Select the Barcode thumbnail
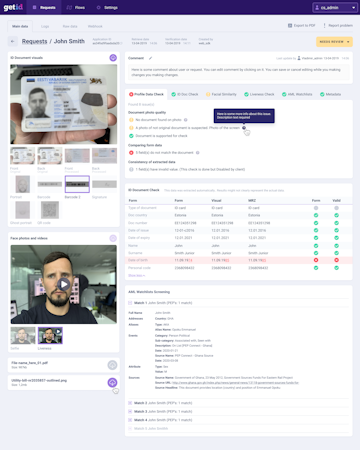The width and height of the screenshot is (360, 450). 50,184
